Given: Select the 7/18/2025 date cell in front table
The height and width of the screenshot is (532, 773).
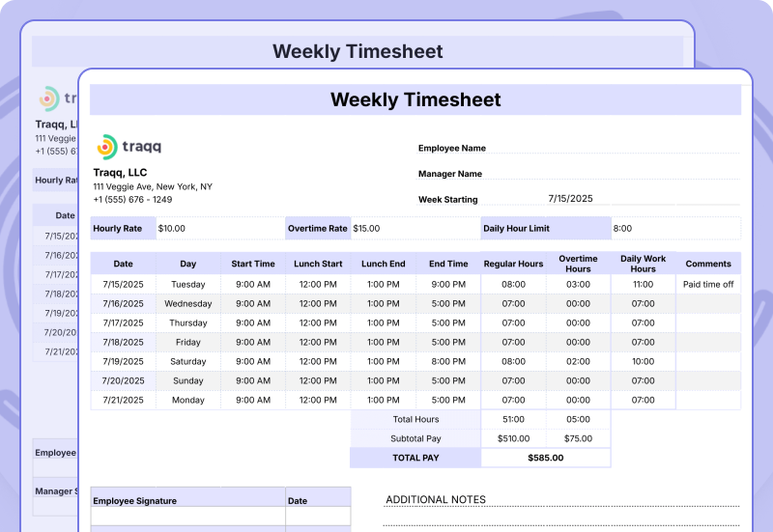Looking at the screenshot, I should coord(124,342).
